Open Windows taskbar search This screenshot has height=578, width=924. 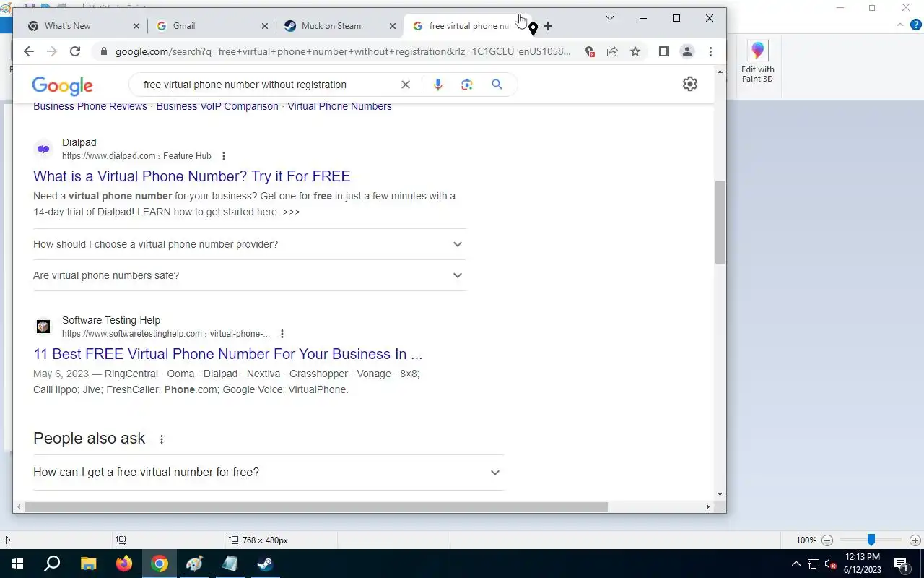[52, 564]
